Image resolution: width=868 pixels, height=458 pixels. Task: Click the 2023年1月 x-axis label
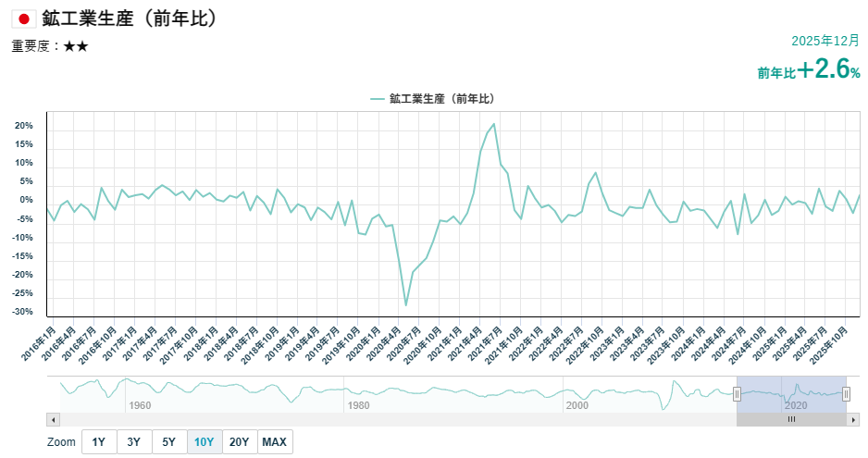(x=607, y=343)
